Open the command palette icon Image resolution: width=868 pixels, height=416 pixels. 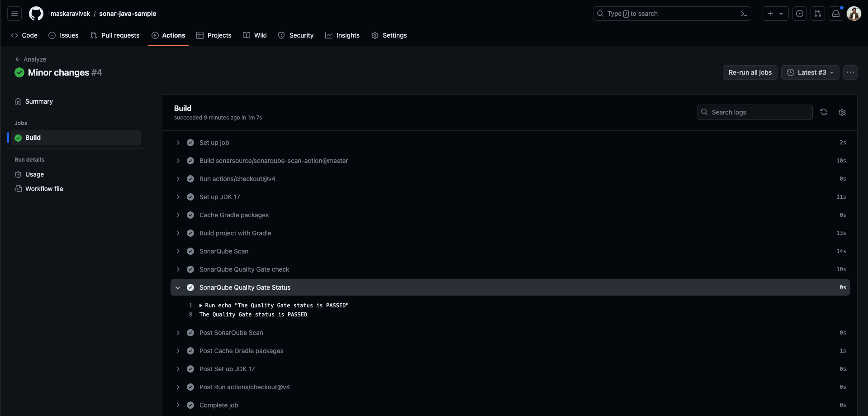744,14
